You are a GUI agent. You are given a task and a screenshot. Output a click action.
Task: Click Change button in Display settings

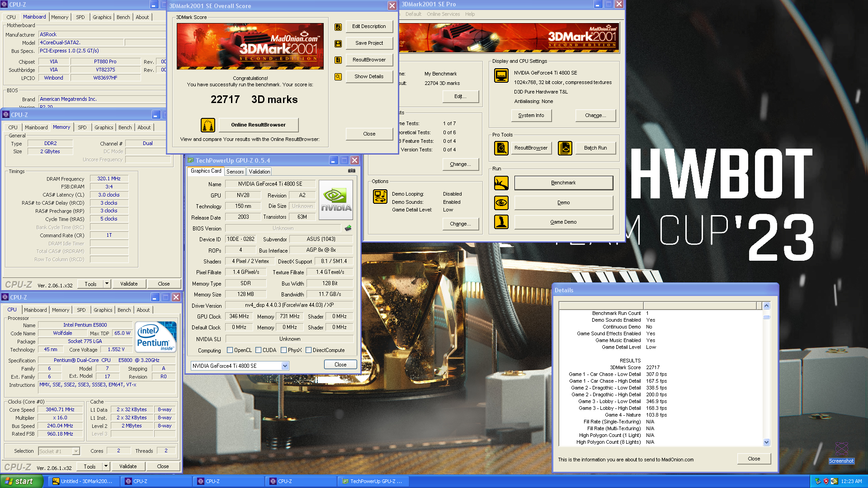pos(595,116)
